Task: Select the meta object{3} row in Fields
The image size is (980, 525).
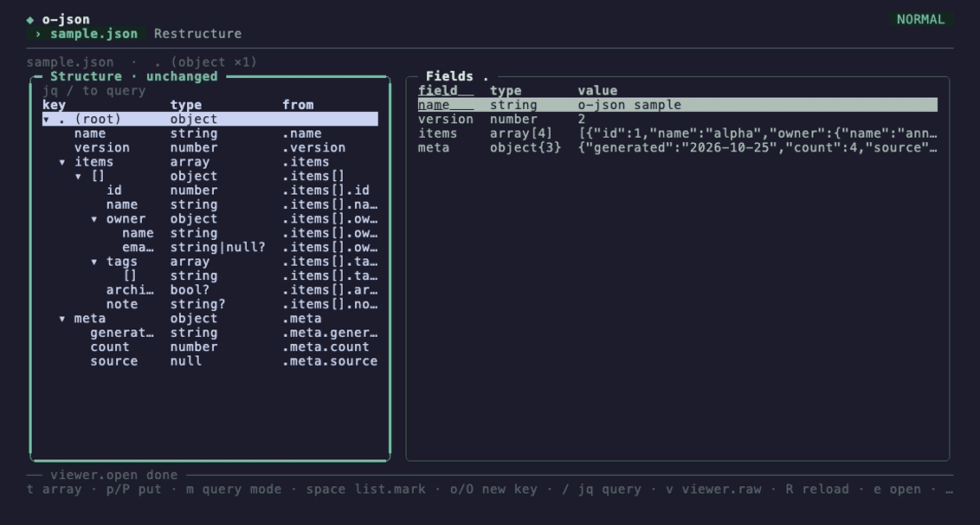Action: click(x=678, y=147)
